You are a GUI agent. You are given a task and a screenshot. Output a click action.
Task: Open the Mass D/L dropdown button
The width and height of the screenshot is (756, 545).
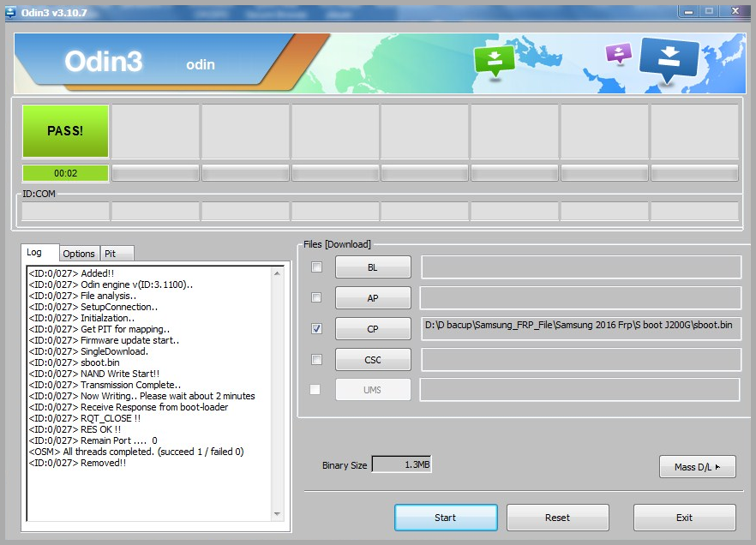(697, 466)
